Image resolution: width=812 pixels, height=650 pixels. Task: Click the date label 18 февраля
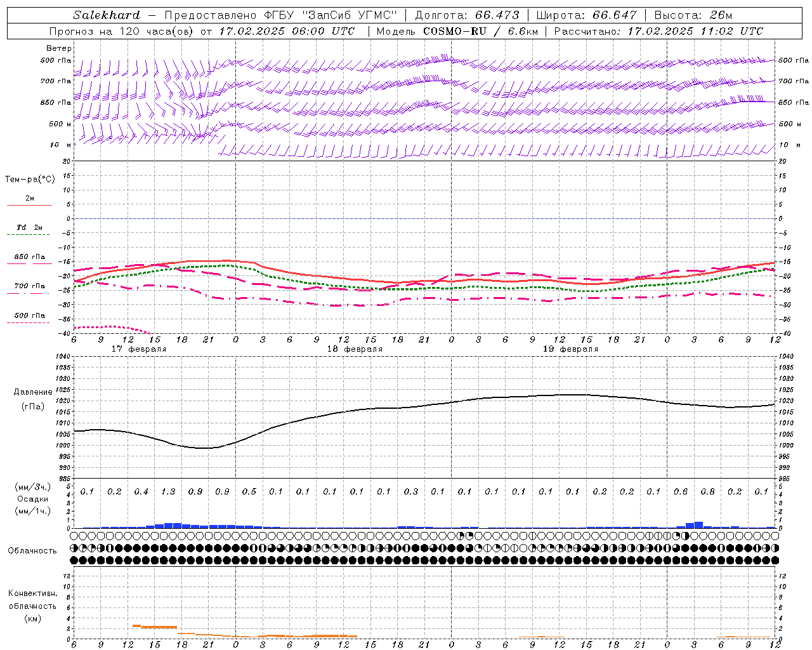pos(355,349)
